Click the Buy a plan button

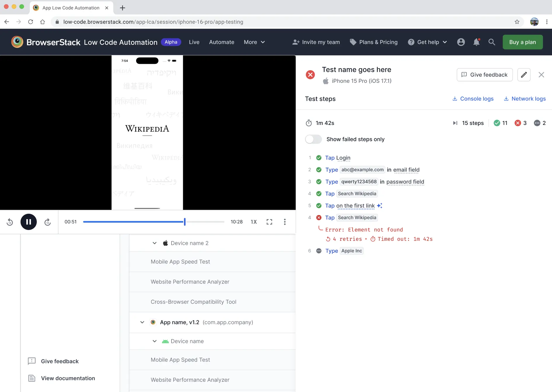522,42
